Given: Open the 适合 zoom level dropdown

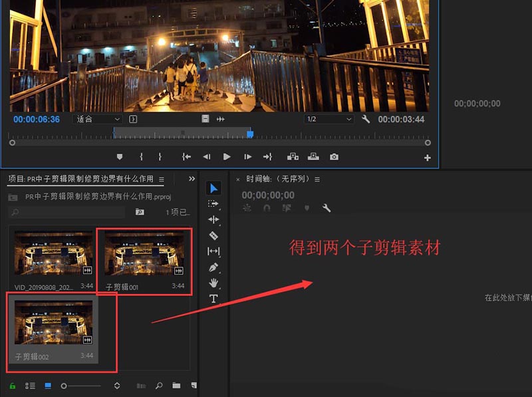Looking at the screenshot, I should coord(97,119).
